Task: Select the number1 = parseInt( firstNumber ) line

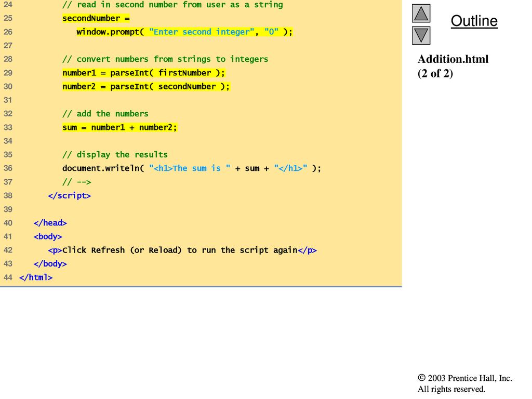Action: click(143, 73)
